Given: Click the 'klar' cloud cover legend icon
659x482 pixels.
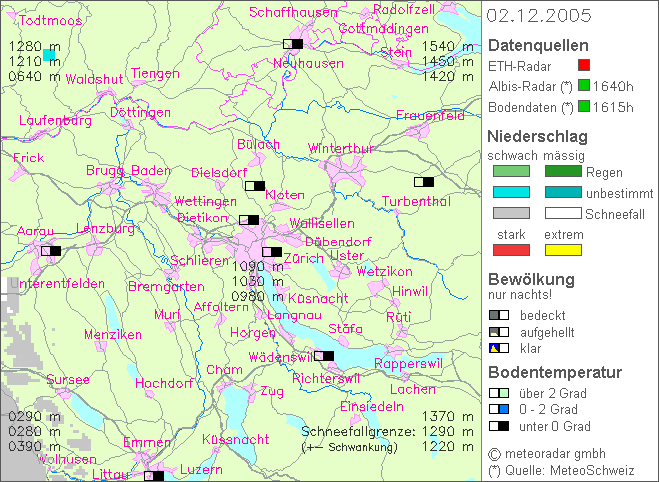Looking at the screenshot, I should tap(499, 348).
